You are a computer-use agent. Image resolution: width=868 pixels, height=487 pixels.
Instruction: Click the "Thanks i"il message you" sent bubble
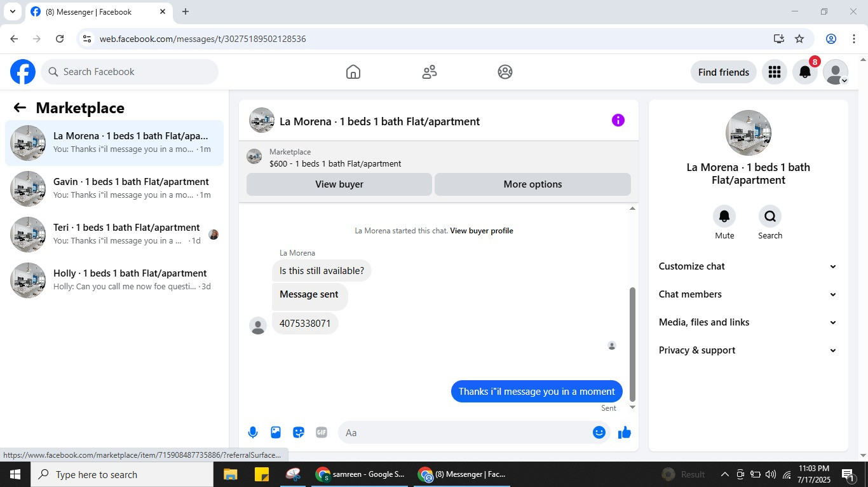pos(537,392)
